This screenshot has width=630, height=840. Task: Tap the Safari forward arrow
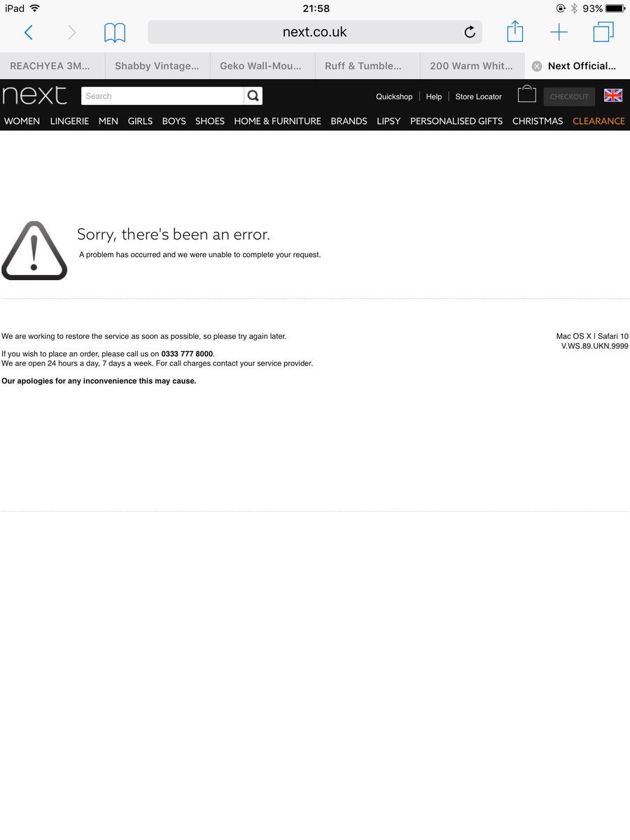click(x=71, y=32)
